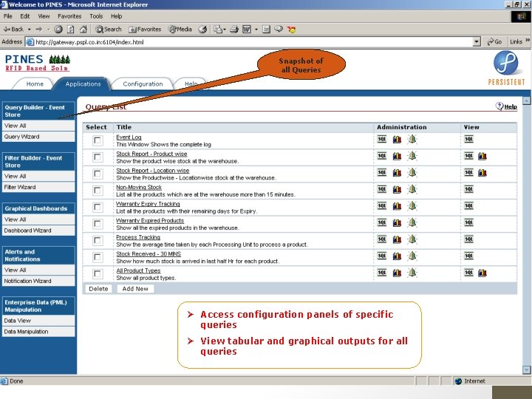Open Filter Wizard in sidebar
This screenshot has width=532, height=399.
(x=38, y=187)
